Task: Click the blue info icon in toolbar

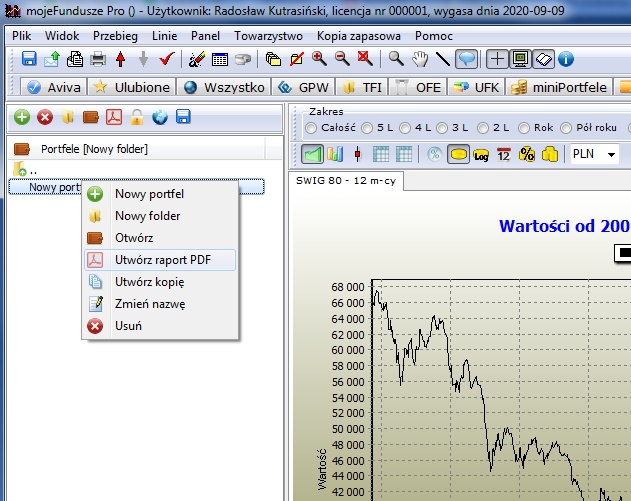Action: (x=566, y=59)
